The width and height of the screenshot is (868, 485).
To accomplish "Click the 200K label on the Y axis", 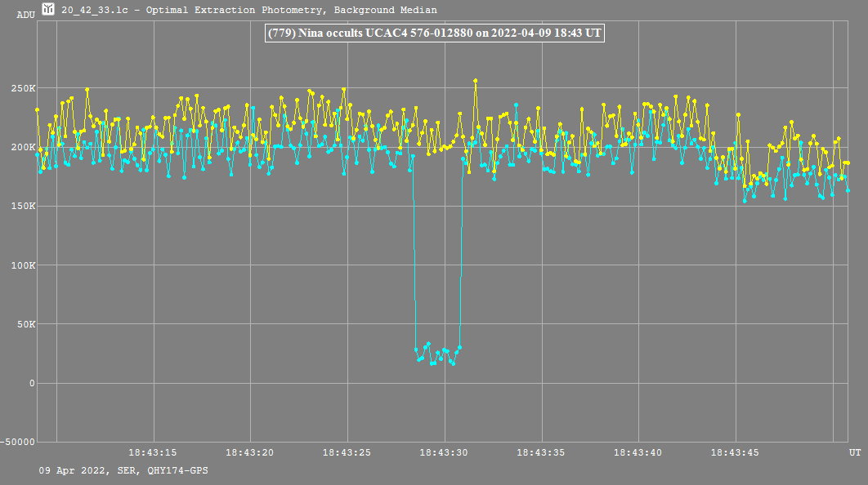I will tap(22, 147).
